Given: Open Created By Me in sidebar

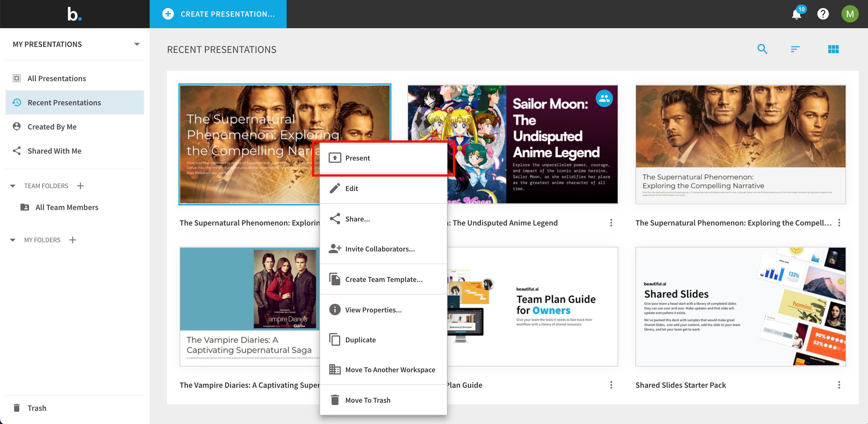Looking at the screenshot, I should coord(75,127).
